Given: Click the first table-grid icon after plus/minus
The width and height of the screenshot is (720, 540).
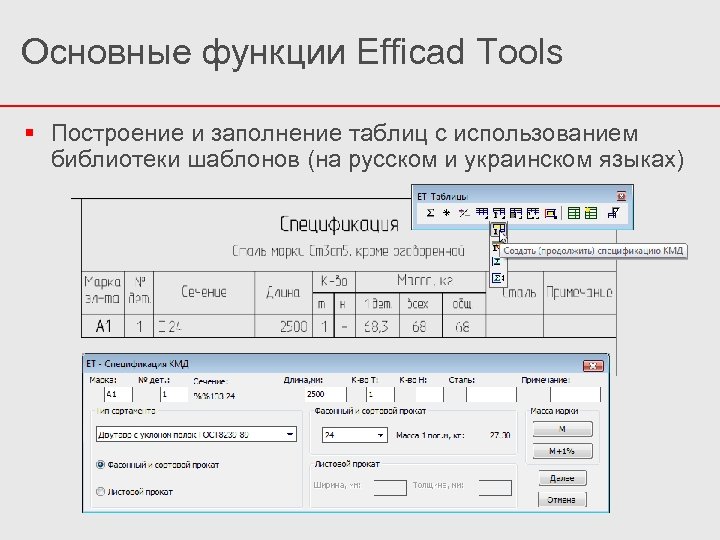Looking at the screenshot, I should point(482,213).
